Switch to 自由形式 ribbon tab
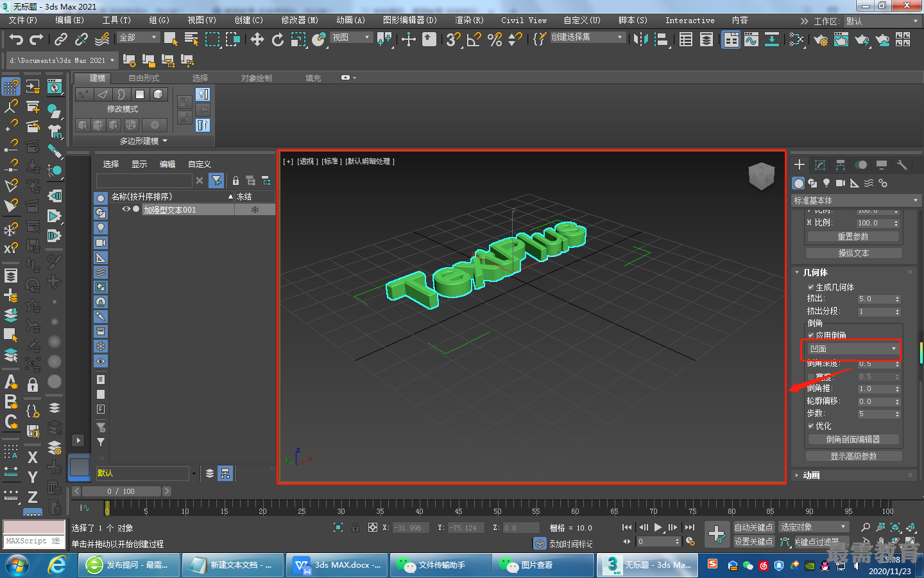Image resolution: width=924 pixels, height=578 pixels. coord(144,78)
